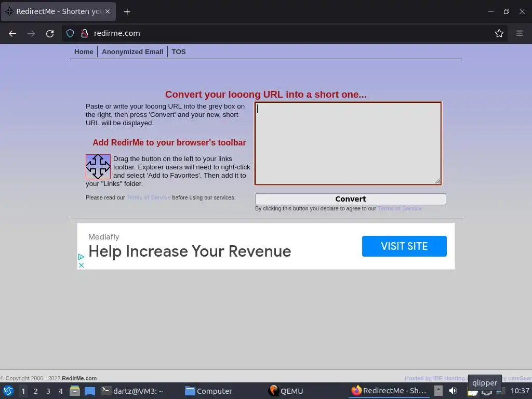The width and height of the screenshot is (532, 399).
Task: Open the Firefox hamburger menu
Action: [520, 33]
